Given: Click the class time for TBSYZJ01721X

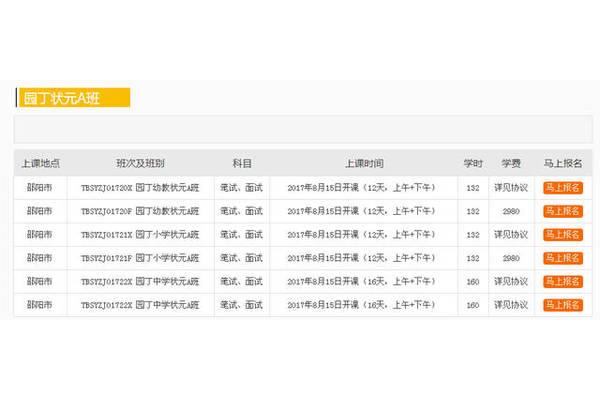Looking at the screenshot, I should [x=362, y=235].
